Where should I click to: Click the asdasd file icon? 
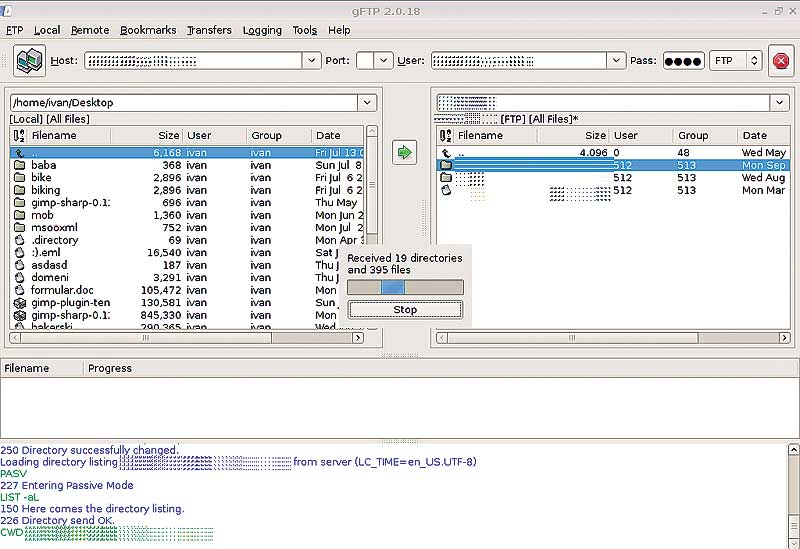[x=19, y=265]
